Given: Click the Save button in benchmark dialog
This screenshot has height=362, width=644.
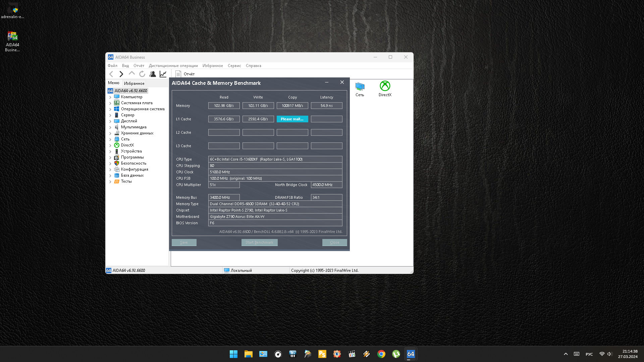Looking at the screenshot, I should point(184,242).
